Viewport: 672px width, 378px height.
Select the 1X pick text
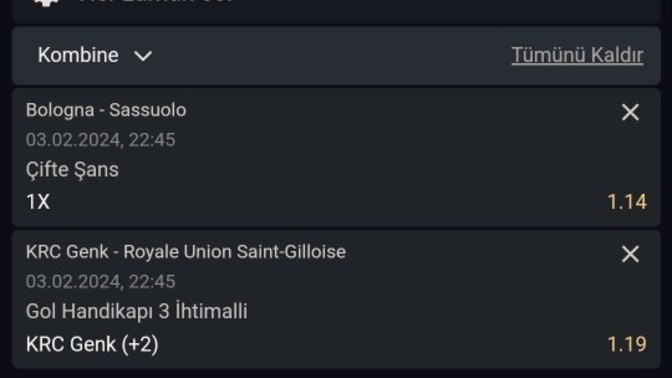pos(38,202)
